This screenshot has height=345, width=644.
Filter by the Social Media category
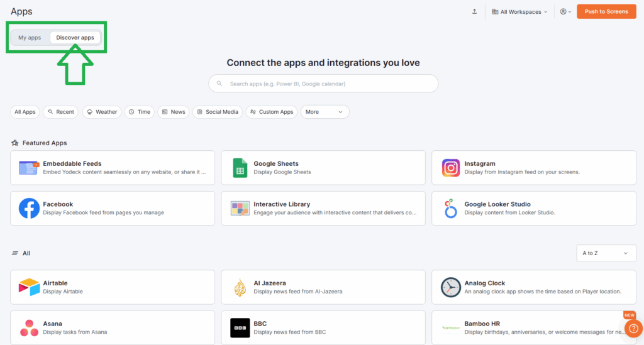click(217, 112)
